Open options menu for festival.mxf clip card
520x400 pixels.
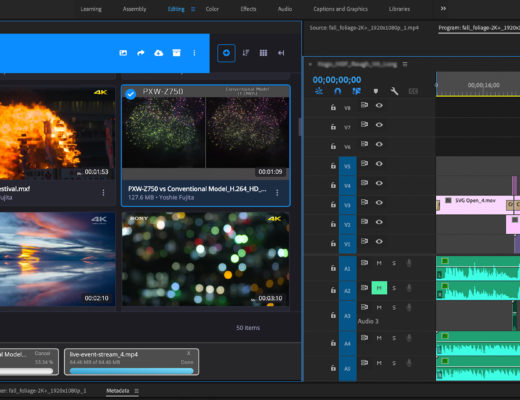[x=103, y=193]
